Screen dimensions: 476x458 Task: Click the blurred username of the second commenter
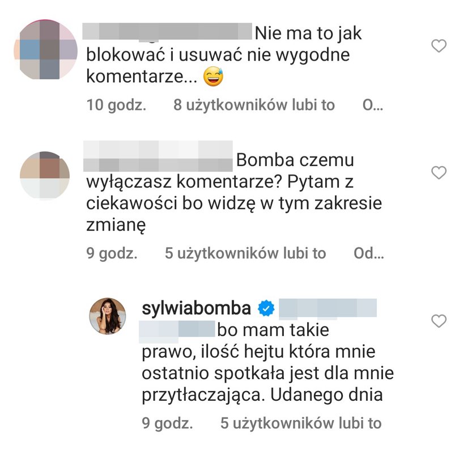(x=158, y=156)
